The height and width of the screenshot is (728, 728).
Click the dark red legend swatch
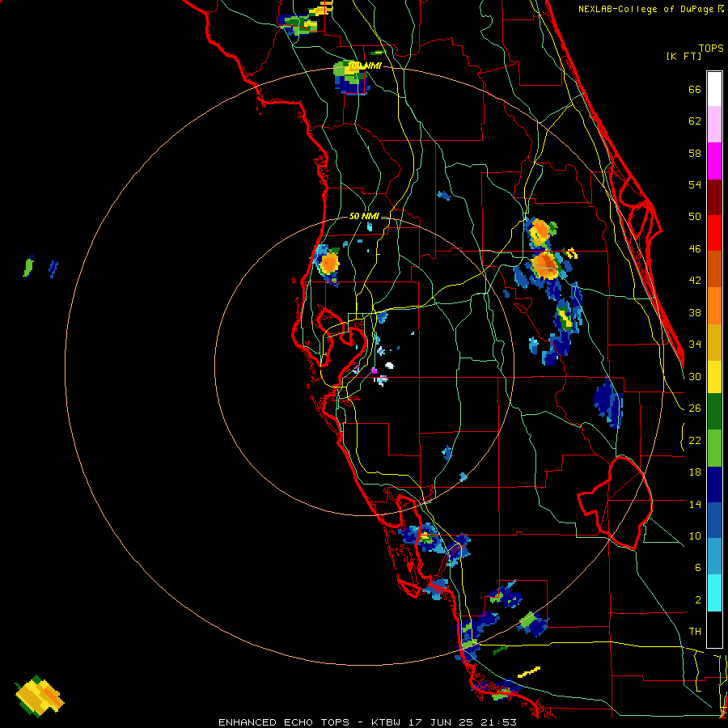(x=714, y=197)
